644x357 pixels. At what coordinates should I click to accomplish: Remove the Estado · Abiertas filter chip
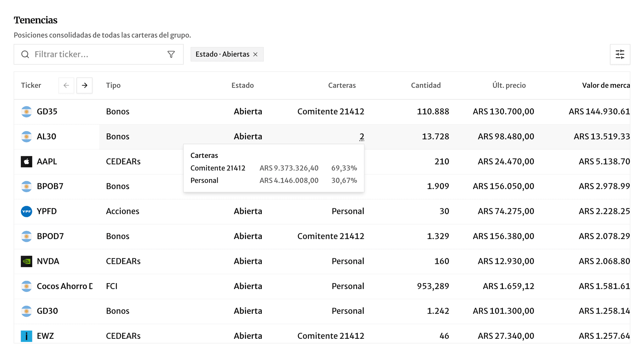click(x=255, y=54)
